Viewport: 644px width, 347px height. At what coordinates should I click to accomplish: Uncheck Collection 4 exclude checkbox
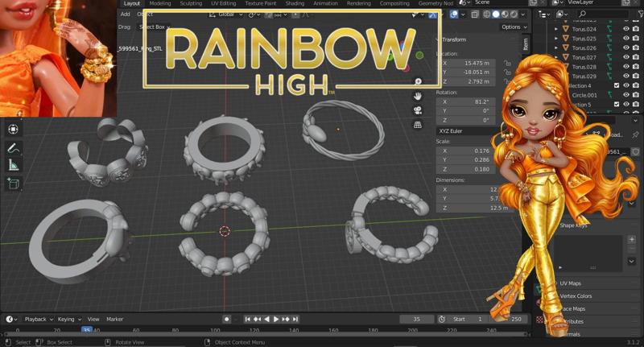(617, 85)
